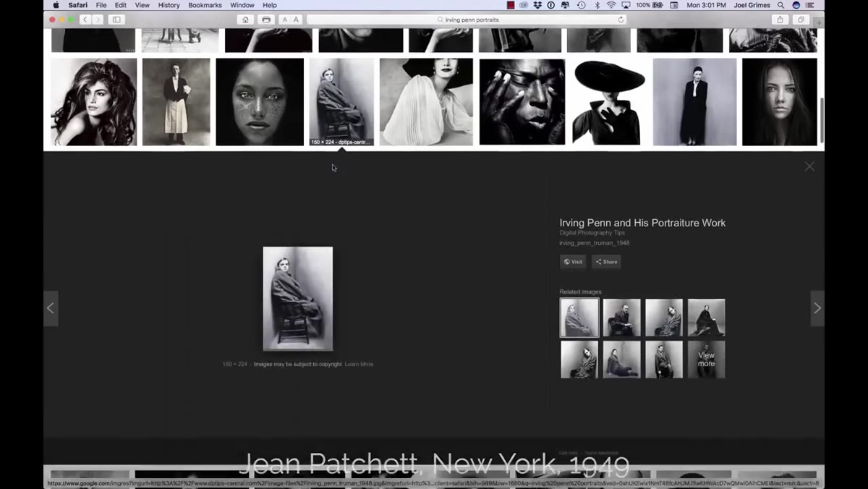Click selected thumbnail labeled 150 × 224
The width and height of the screenshot is (868, 489).
click(x=341, y=102)
